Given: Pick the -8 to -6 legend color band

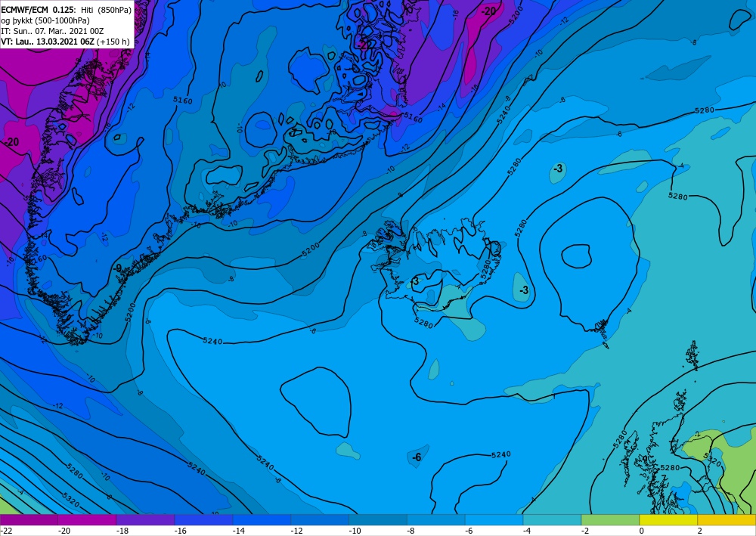Looking at the screenshot, I should [436, 520].
